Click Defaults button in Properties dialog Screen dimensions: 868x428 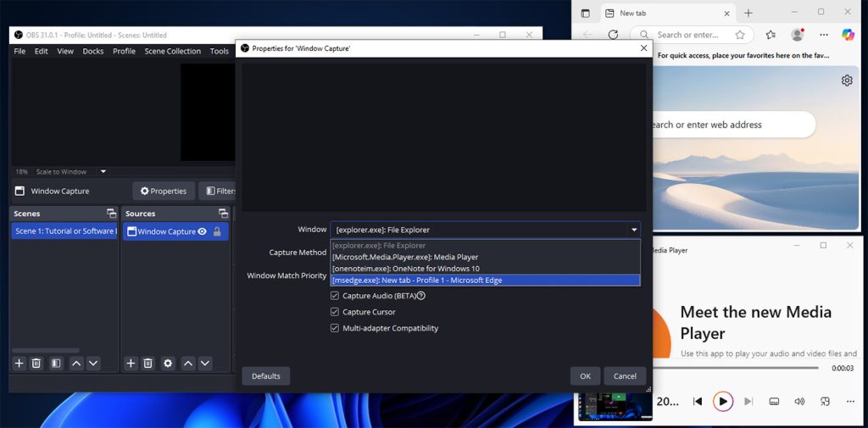[x=265, y=376]
